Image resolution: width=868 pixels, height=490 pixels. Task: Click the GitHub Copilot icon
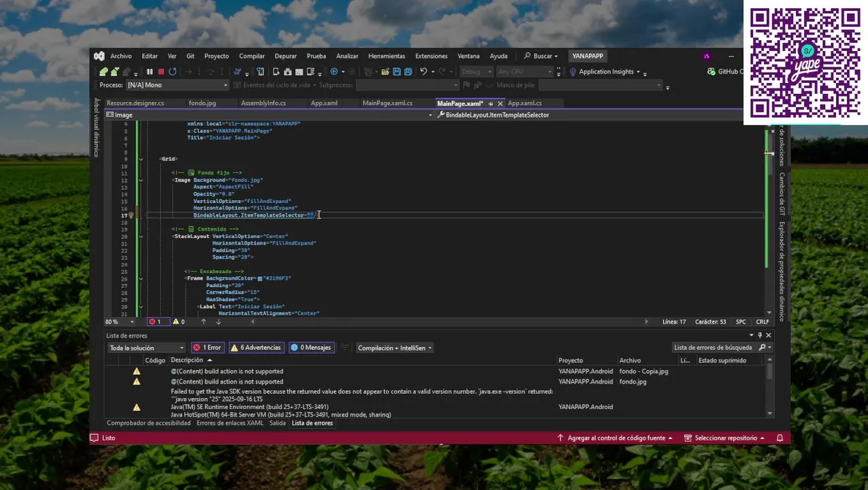pos(711,71)
